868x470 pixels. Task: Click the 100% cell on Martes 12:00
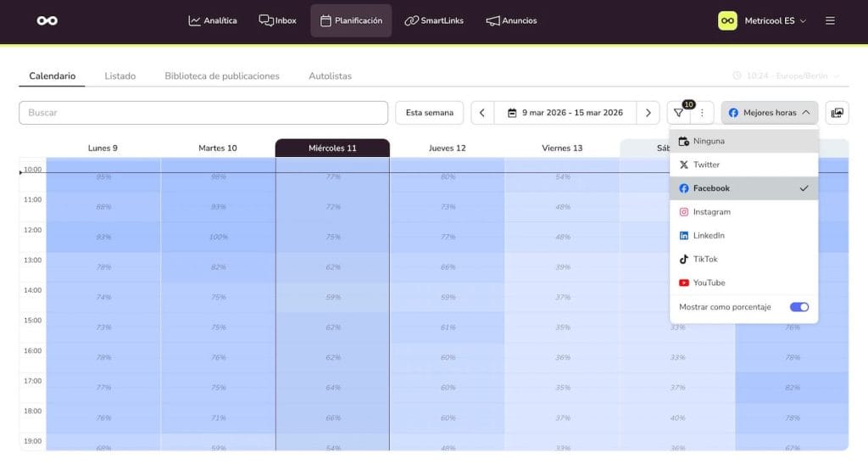[x=218, y=237]
